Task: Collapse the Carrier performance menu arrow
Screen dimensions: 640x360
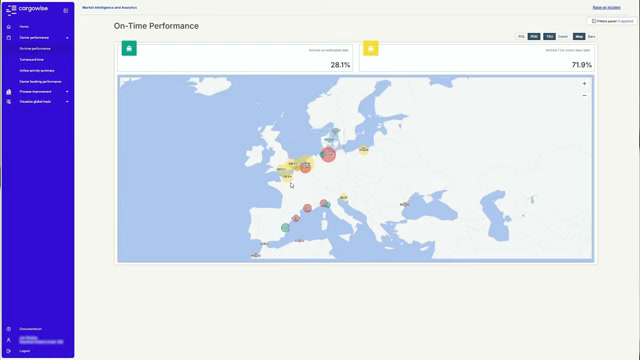Action: point(67,38)
